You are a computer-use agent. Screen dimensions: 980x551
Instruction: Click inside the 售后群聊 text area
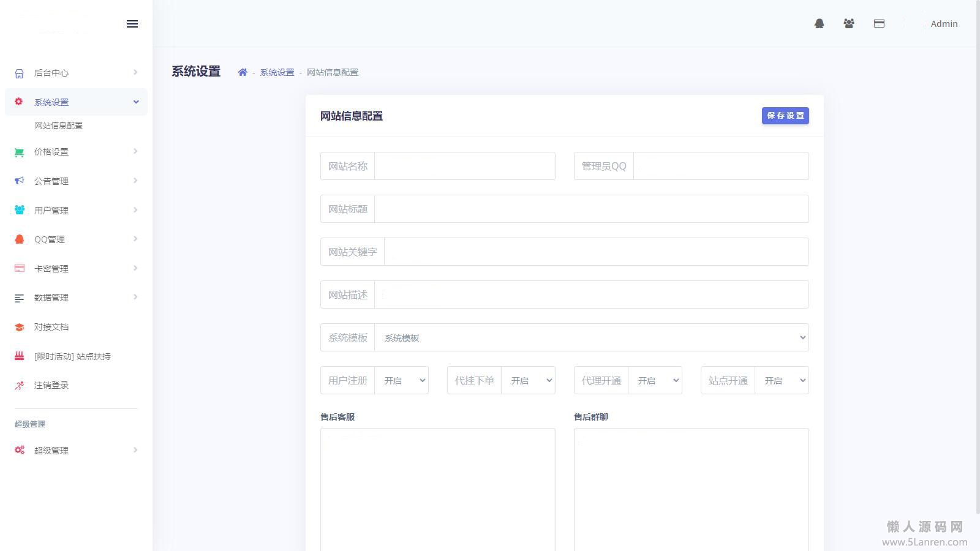(692, 490)
